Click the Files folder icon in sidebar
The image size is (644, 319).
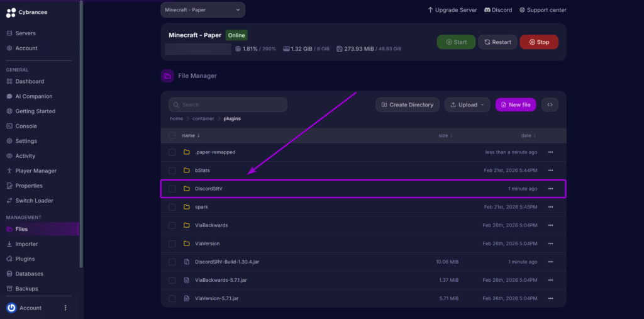tap(9, 229)
